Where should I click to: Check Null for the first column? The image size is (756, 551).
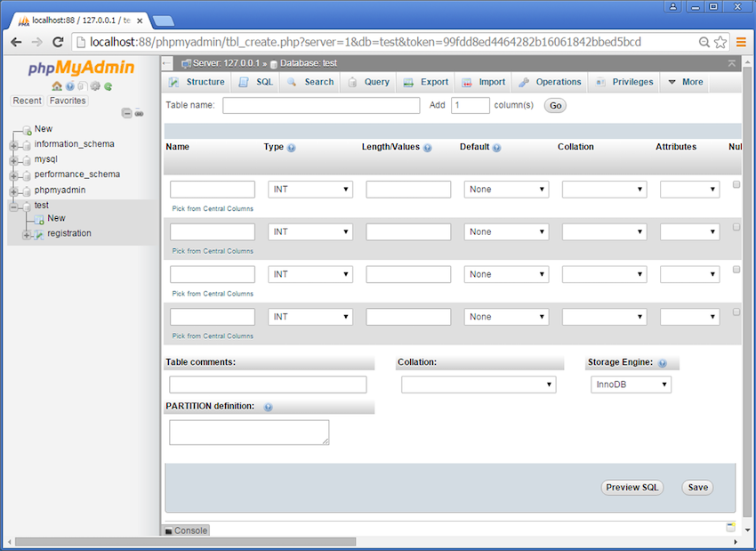tap(736, 182)
